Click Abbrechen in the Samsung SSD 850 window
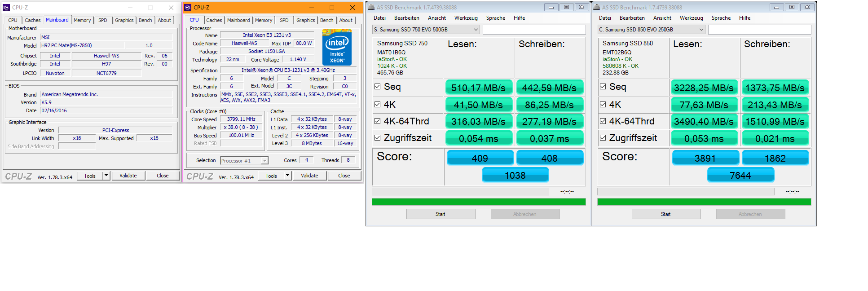Viewport: 868px width, 291px height. pyautogui.click(x=750, y=214)
